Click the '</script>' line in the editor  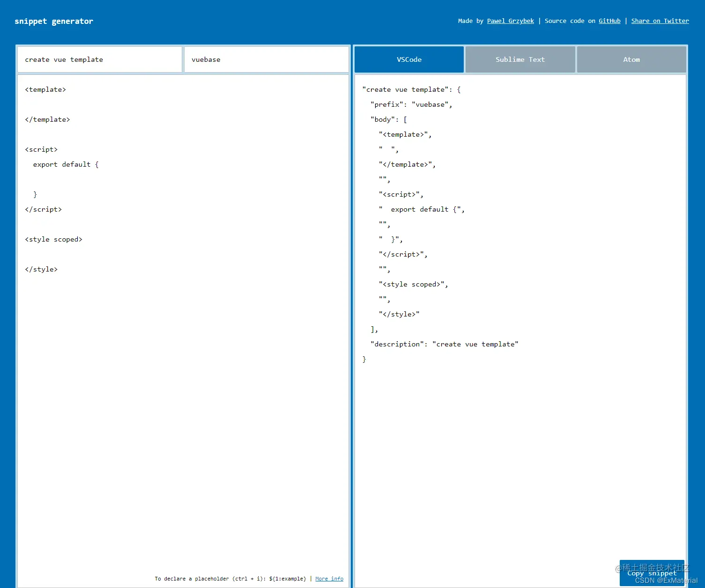(x=43, y=209)
